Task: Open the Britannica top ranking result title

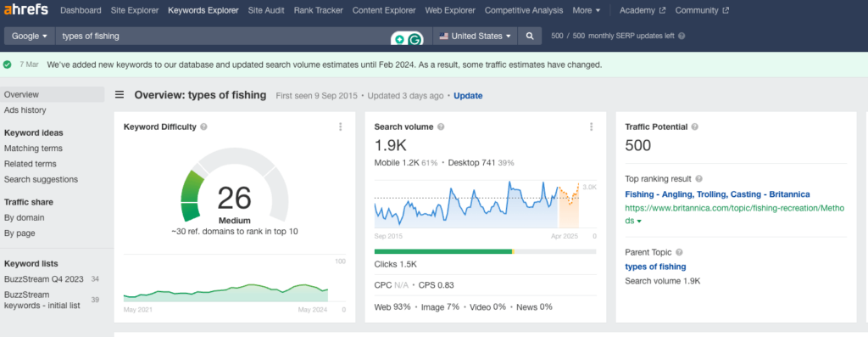Action: tap(717, 194)
